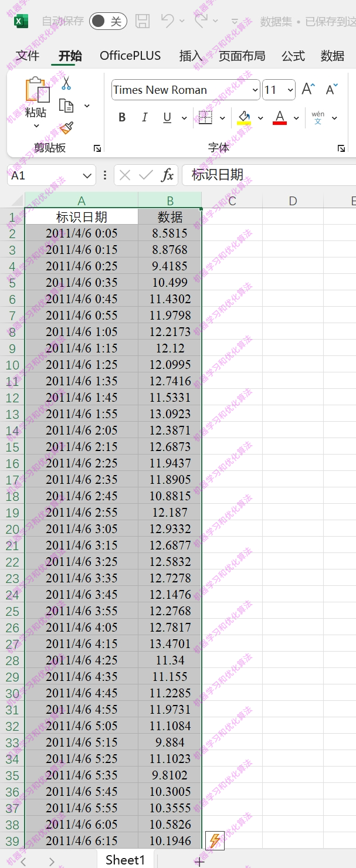356x868 pixels.
Task: Click cell 2011/4/6 1:15
Action: pyautogui.click(x=82, y=348)
